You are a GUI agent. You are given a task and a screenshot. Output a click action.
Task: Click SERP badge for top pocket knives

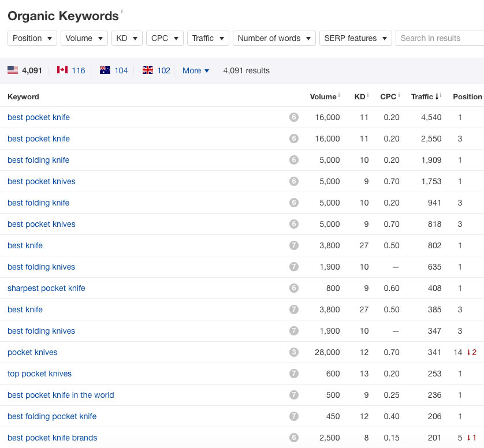[x=294, y=374]
